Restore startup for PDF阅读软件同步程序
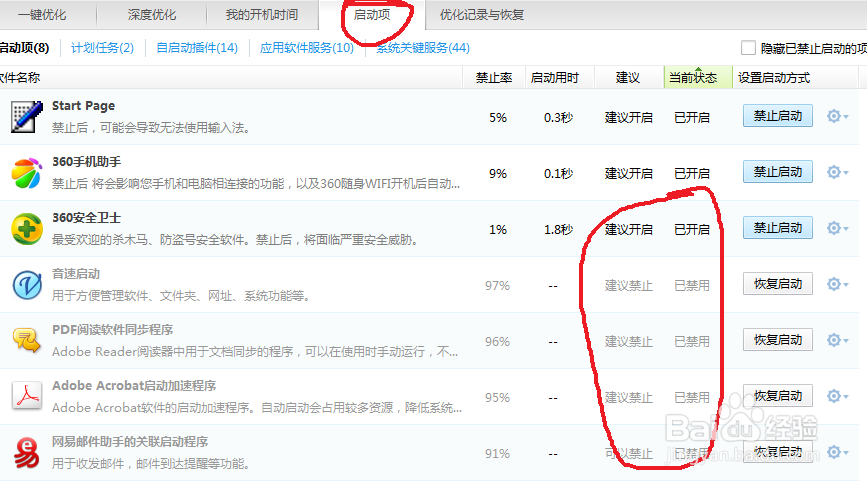867x485 pixels. (777, 340)
